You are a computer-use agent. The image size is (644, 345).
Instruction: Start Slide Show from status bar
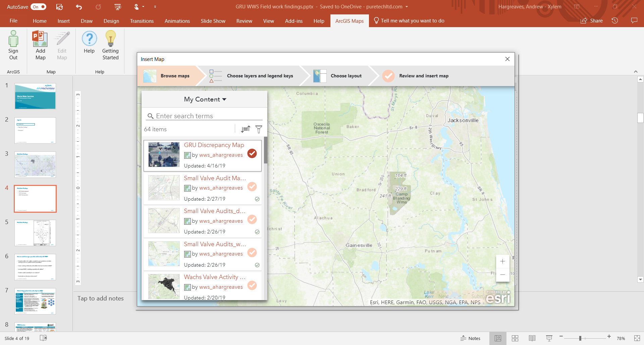pos(549,338)
